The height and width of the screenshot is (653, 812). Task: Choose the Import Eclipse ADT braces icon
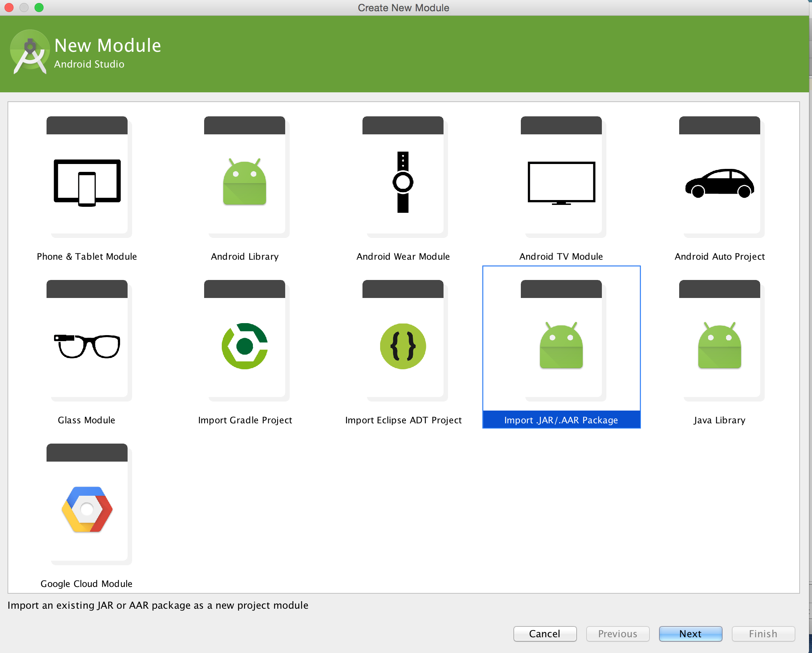403,346
